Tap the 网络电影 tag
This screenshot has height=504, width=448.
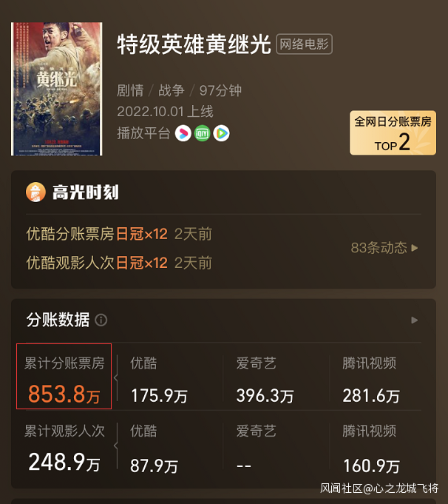point(304,44)
